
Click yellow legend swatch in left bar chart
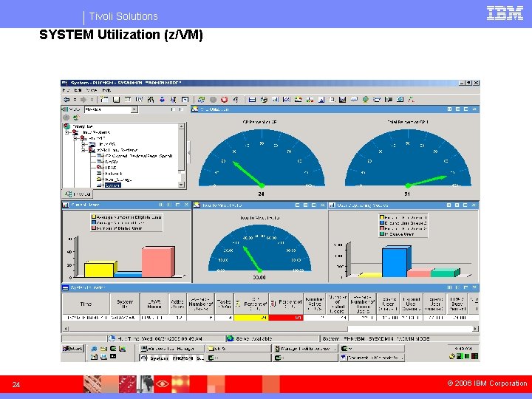94,217
